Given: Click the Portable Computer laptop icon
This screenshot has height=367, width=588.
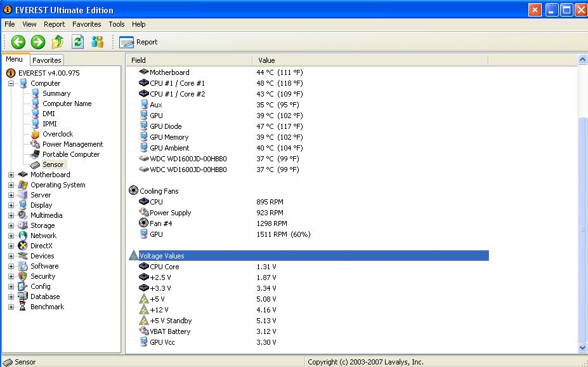Looking at the screenshot, I should [x=36, y=154].
